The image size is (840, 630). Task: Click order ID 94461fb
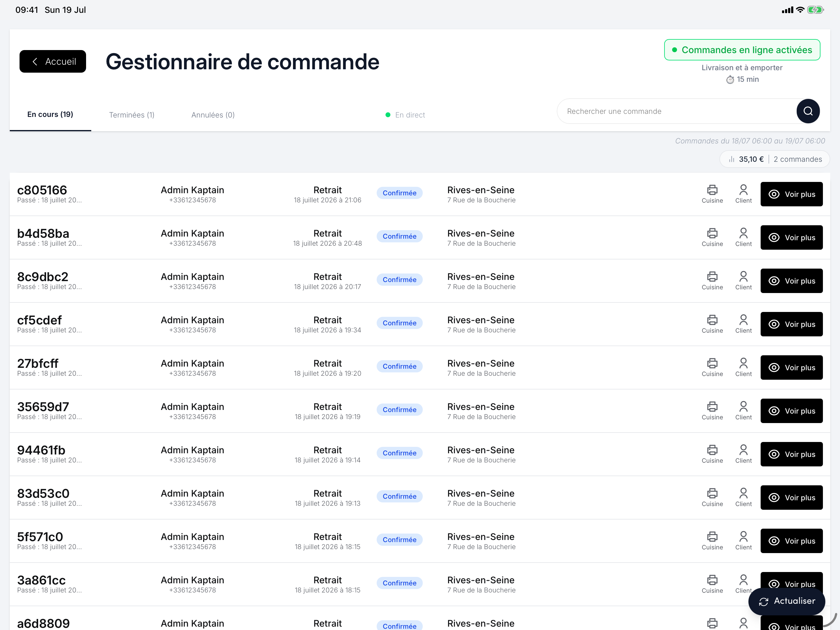pyautogui.click(x=41, y=450)
